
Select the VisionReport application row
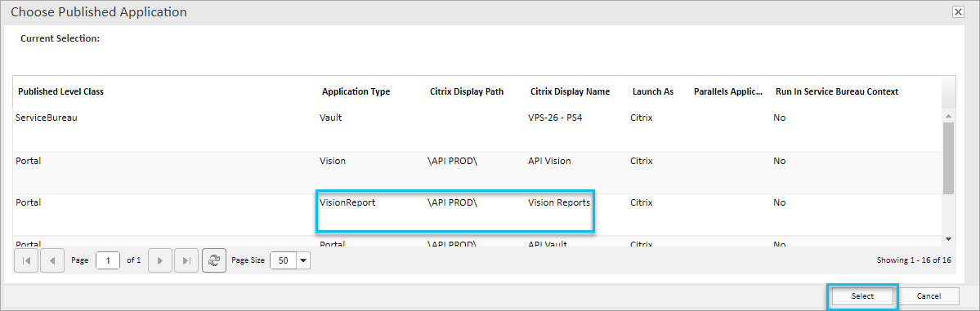[x=477, y=215]
